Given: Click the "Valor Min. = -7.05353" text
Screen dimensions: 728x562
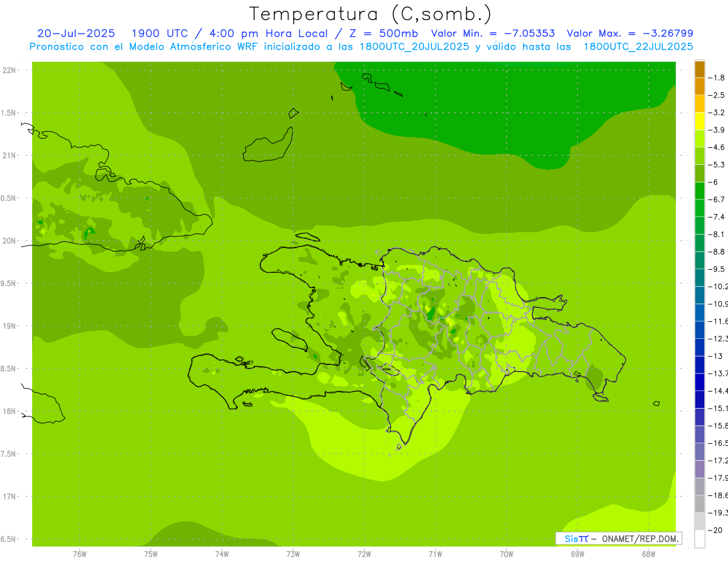Looking at the screenshot, I should click(493, 33).
